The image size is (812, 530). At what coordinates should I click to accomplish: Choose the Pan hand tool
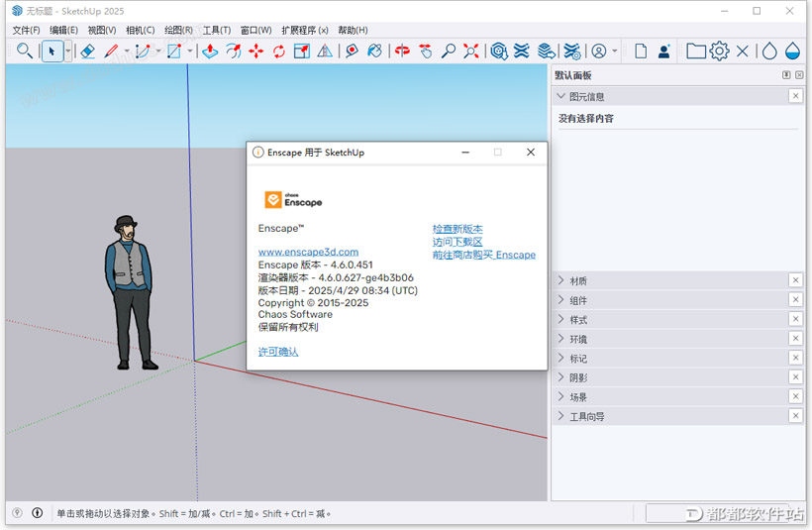426,51
